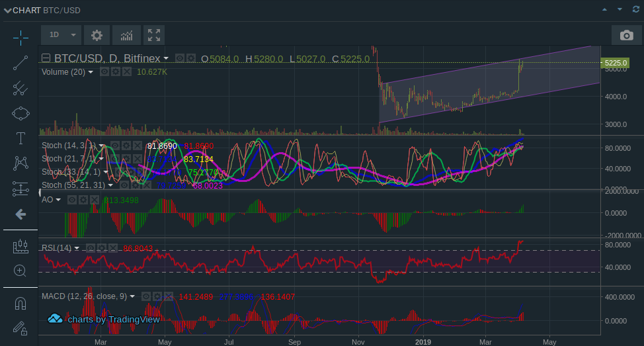Click the refresh icon in the panel header
This screenshot has height=346, width=644.
(635, 10)
